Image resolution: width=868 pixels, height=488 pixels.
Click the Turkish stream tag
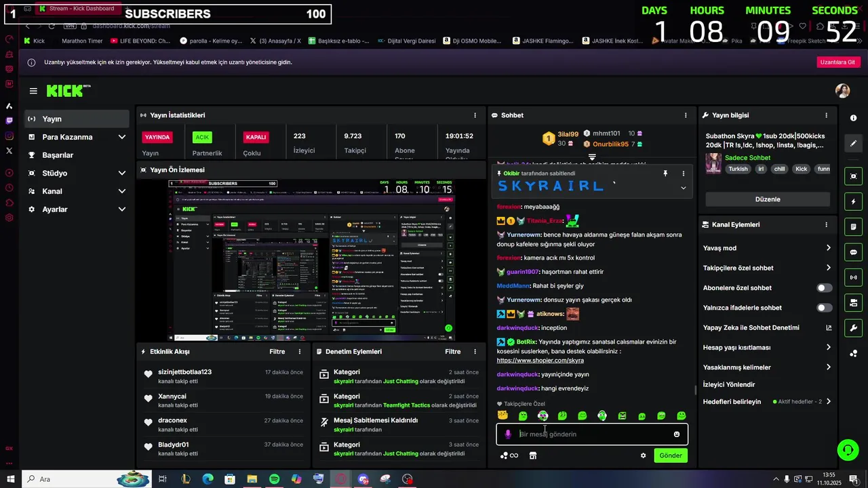click(x=738, y=169)
